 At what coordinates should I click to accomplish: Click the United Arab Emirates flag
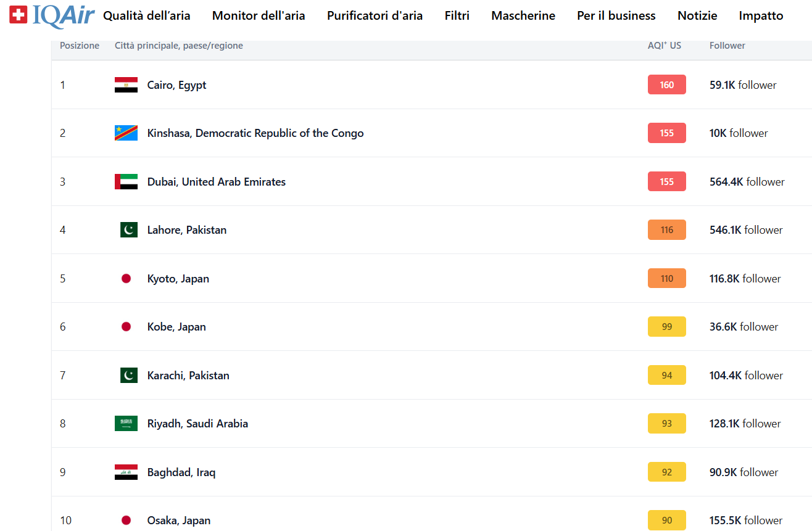pos(126,182)
